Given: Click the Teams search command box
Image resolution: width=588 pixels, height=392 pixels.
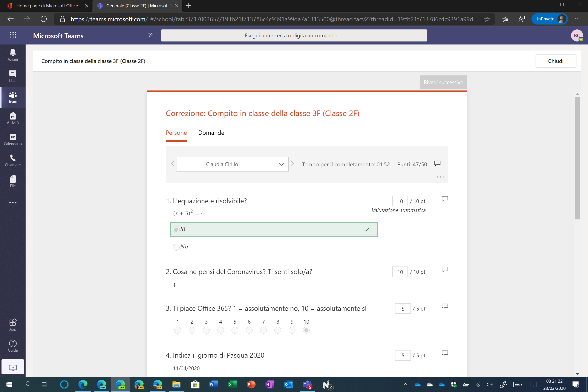Looking at the screenshot, I should [x=294, y=35].
